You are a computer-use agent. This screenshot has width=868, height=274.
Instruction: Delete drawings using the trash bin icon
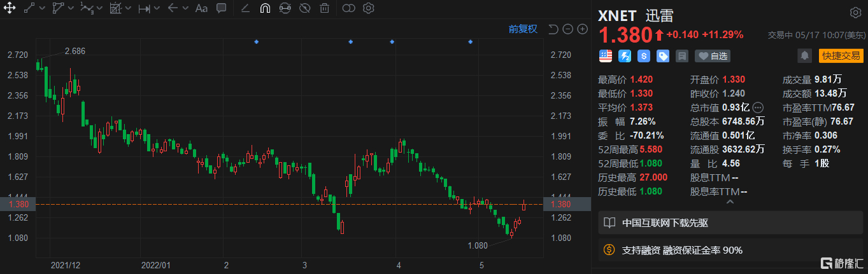point(324,8)
